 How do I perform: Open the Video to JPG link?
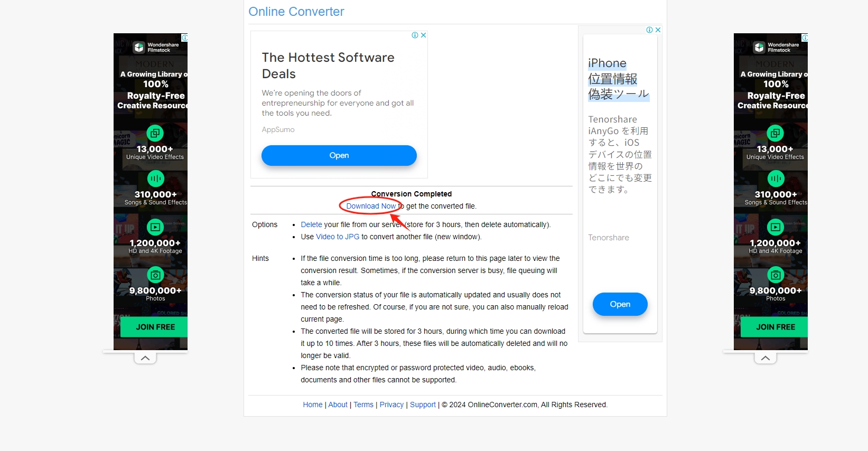click(x=338, y=237)
